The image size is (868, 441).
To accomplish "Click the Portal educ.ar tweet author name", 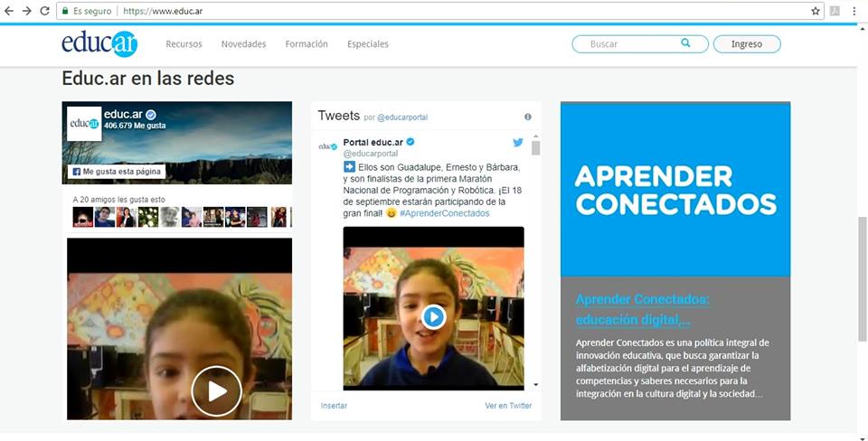I will (373, 142).
